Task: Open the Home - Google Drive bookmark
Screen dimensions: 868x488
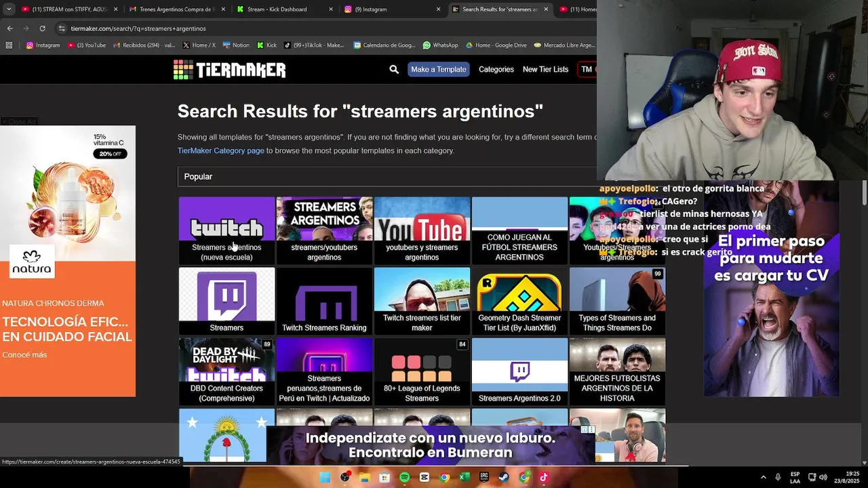Action: (x=496, y=45)
